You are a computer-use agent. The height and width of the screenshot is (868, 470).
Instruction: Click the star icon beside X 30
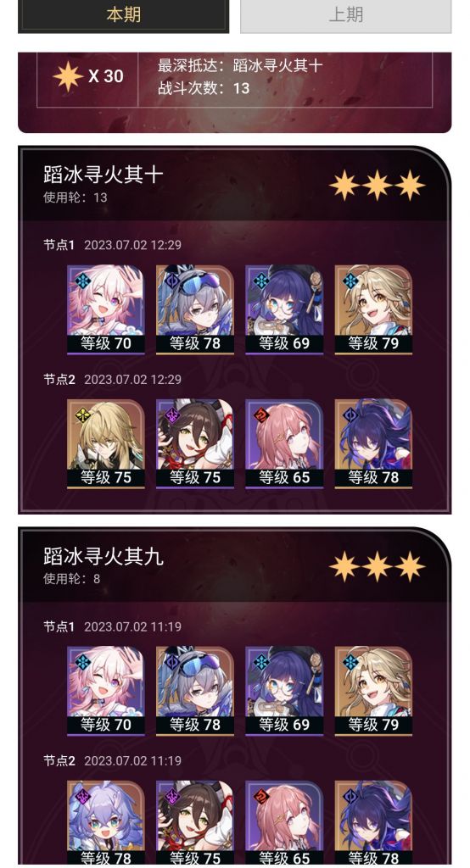[68, 76]
